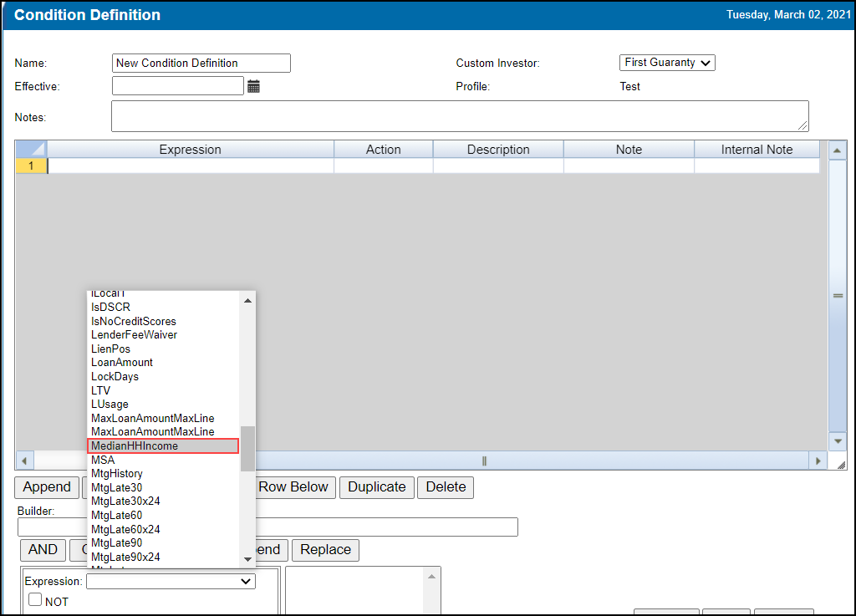Click the Replace button
The image size is (856, 616).
pos(325,550)
